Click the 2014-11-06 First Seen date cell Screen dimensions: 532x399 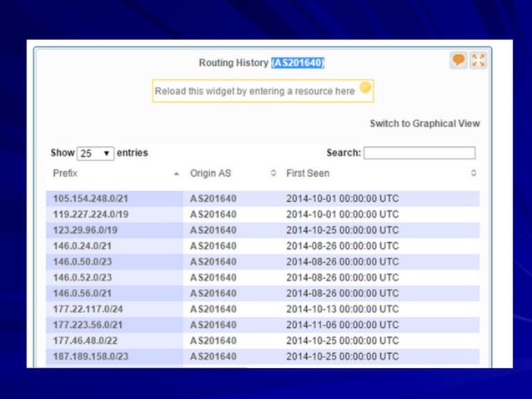pyautogui.click(x=342, y=325)
